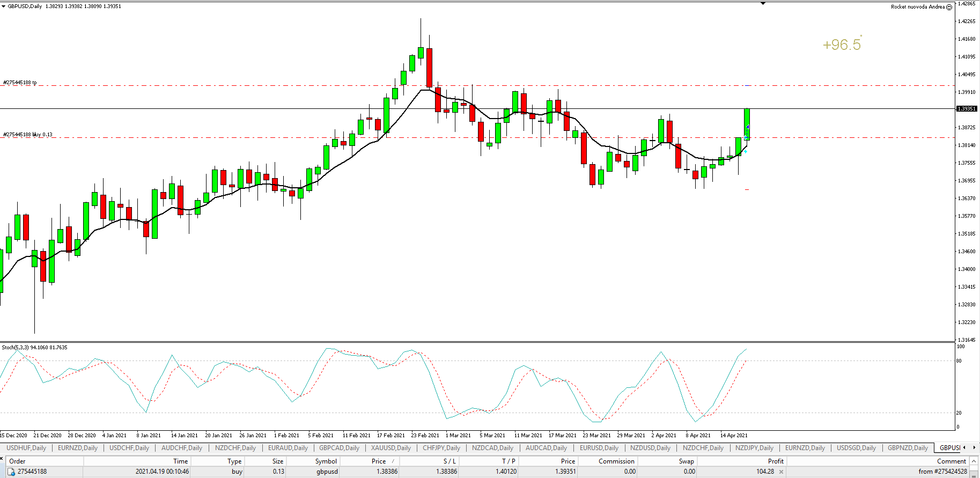
Task: Close order 275445188 with the profit x
Action: click(x=781, y=472)
